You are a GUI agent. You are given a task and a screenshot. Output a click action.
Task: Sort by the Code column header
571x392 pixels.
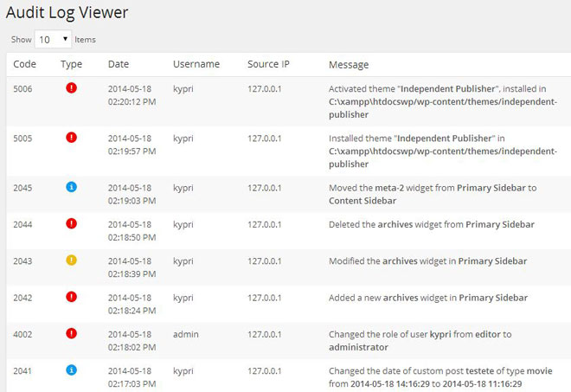[x=25, y=64]
